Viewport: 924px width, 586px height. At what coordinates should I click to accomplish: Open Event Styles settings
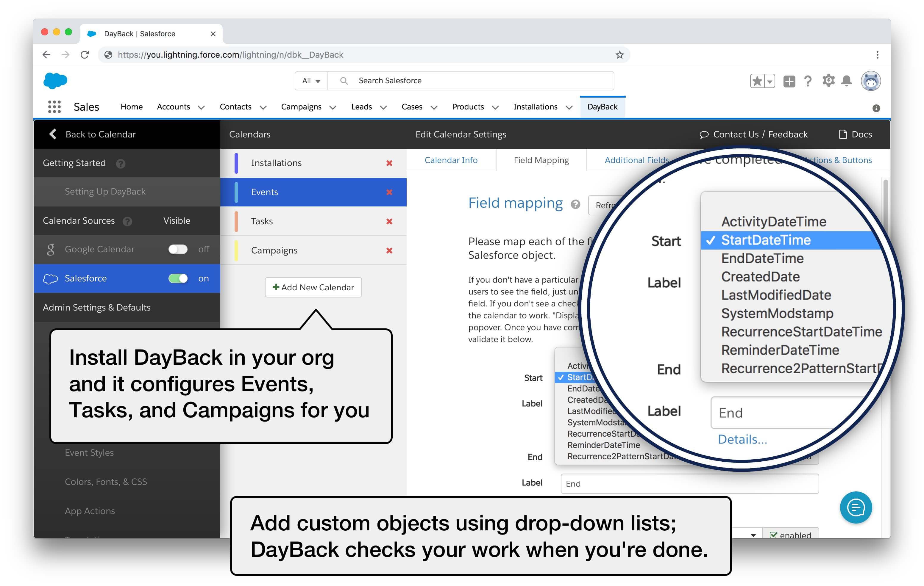click(89, 452)
